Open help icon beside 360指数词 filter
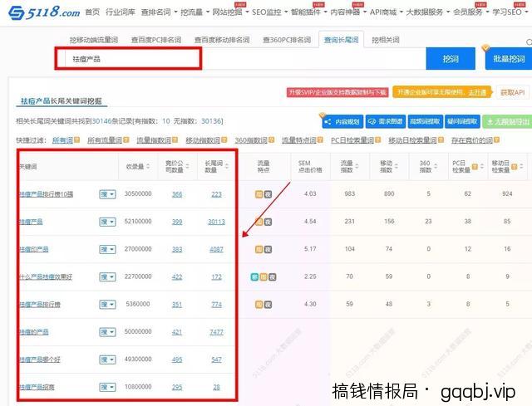The width and height of the screenshot is (532, 406). [272, 139]
